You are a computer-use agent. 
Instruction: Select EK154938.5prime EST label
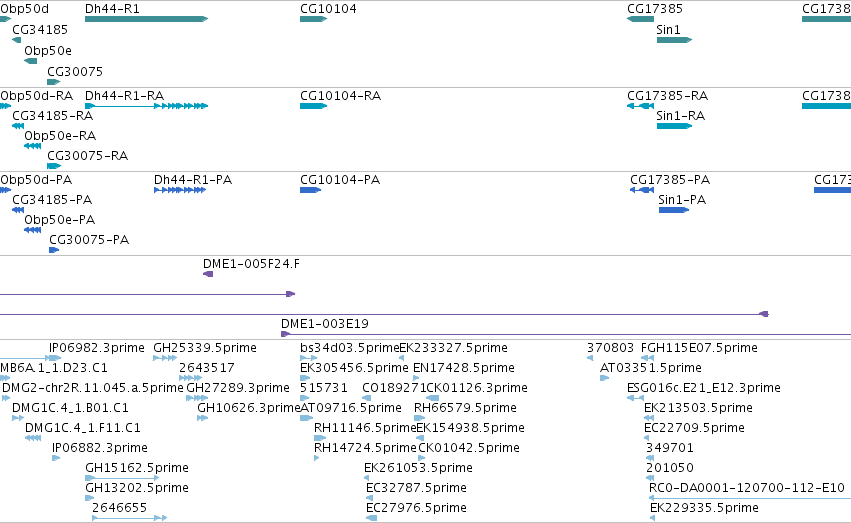470,428
